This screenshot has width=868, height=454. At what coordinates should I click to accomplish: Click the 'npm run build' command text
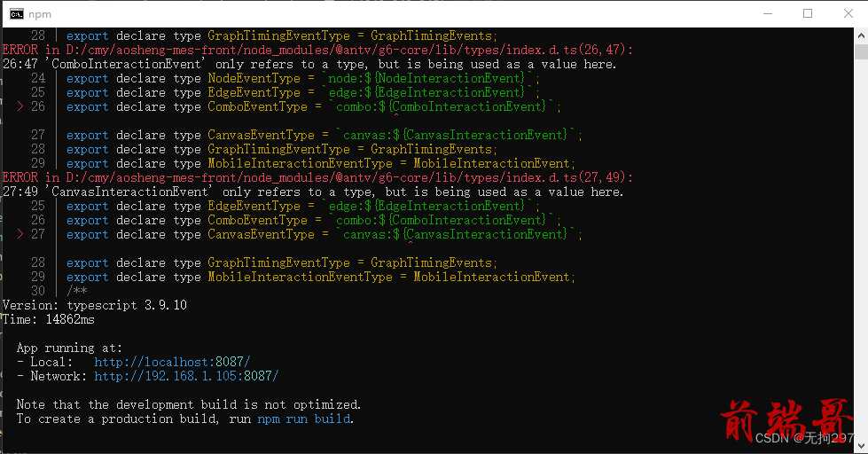coord(305,419)
